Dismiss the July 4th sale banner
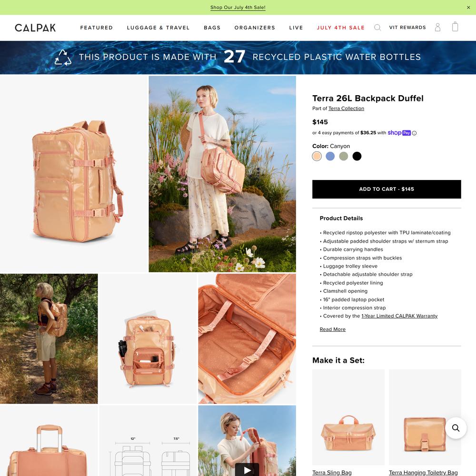The height and width of the screenshot is (476, 476). point(468,8)
